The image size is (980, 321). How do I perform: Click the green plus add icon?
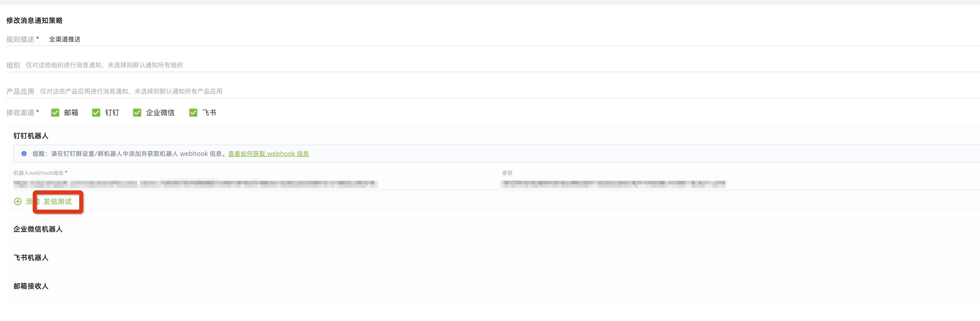coord(18,202)
